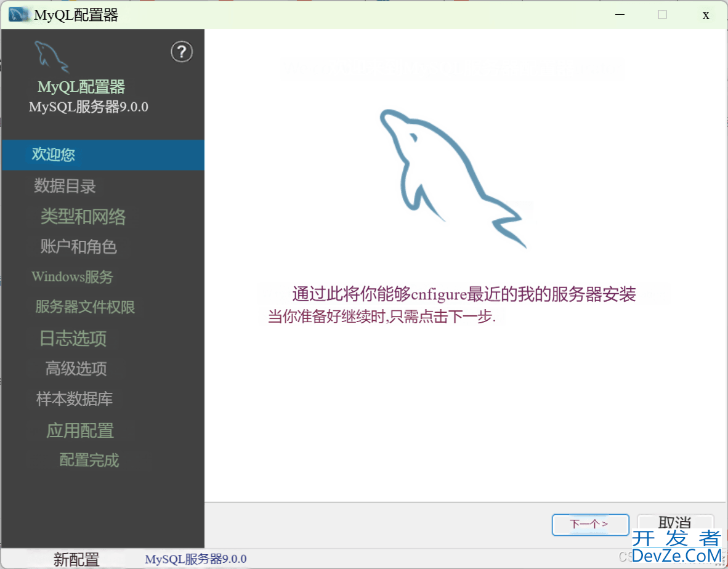Open the Windows服务 step
The image size is (728, 569).
click(73, 276)
